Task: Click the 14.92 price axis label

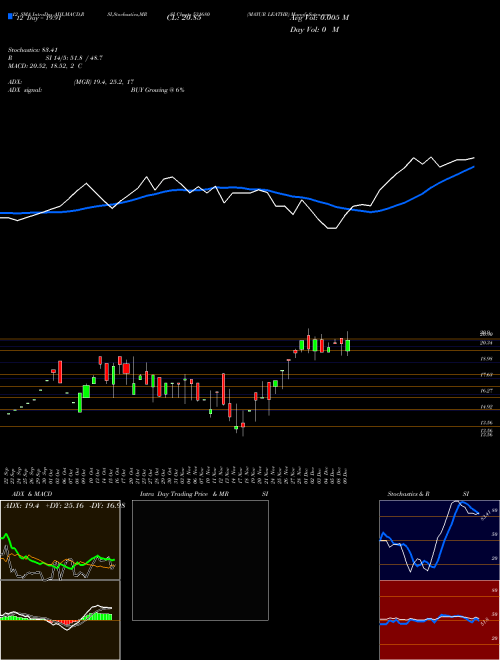Action: pos(486,407)
